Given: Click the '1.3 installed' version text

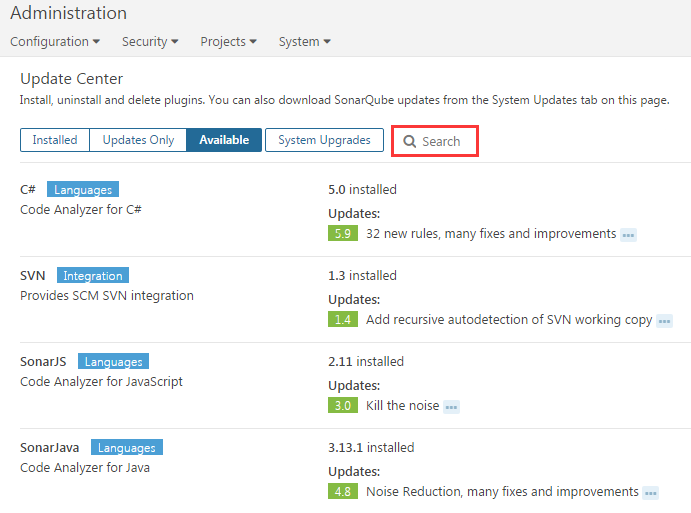Looking at the screenshot, I should (x=362, y=275).
